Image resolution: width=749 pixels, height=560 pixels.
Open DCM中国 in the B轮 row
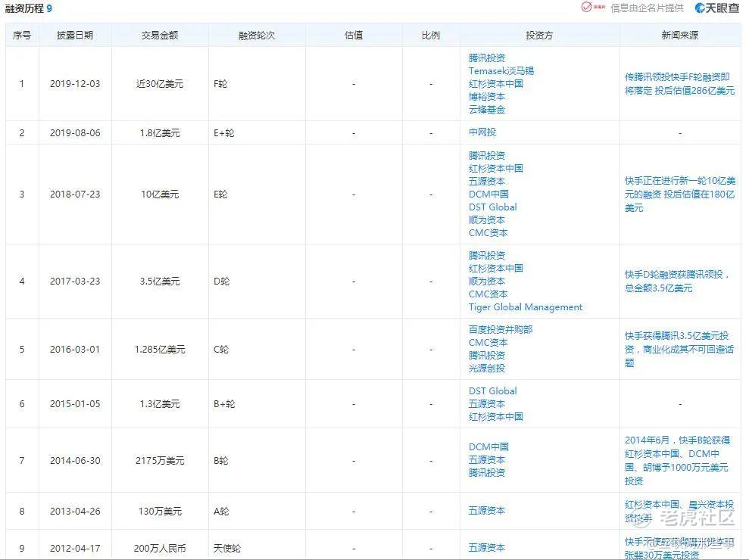pyautogui.click(x=488, y=446)
